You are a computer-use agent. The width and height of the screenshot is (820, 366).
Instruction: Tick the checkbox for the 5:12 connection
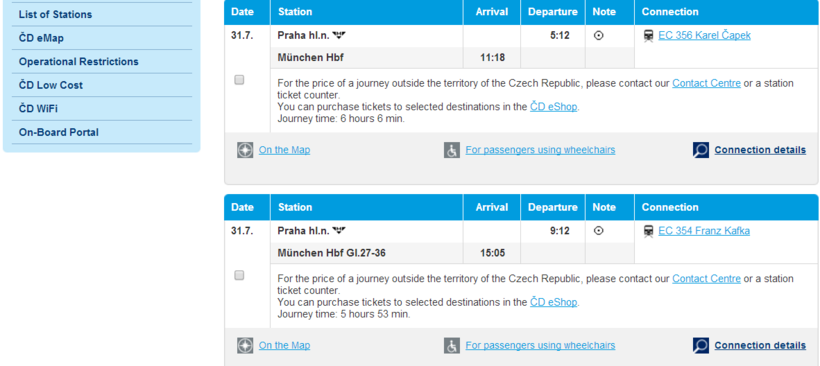pyautogui.click(x=240, y=80)
